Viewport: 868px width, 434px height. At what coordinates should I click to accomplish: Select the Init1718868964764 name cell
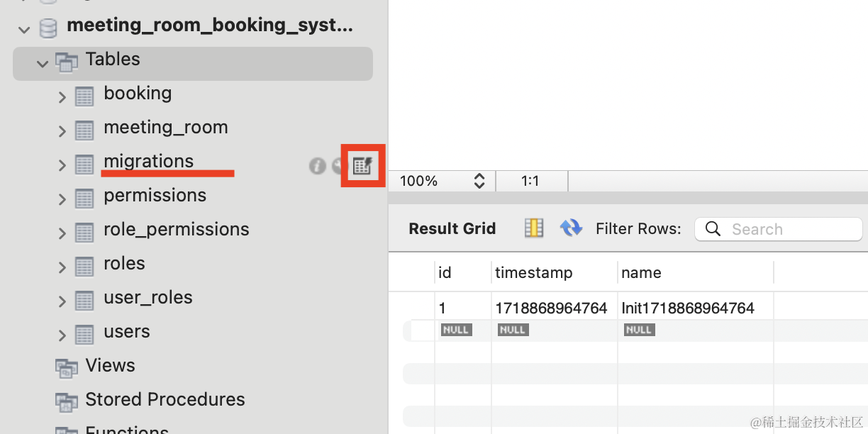[688, 308]
